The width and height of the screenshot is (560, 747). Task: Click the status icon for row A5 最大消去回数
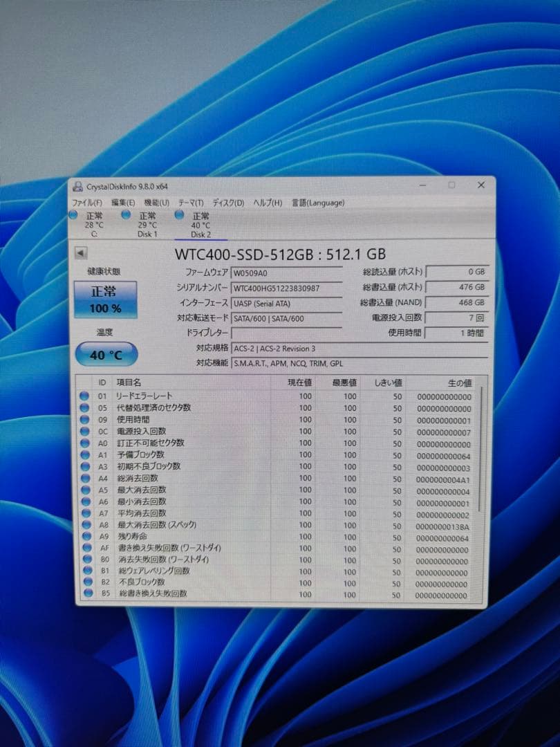coord(86,490)
